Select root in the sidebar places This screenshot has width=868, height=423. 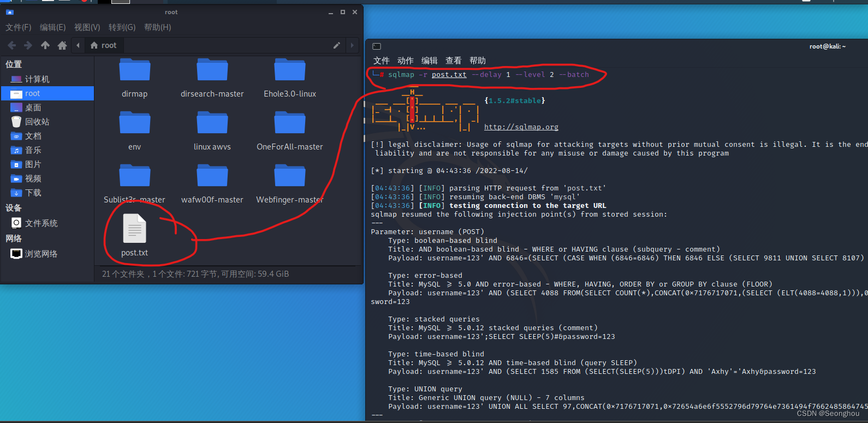47,93
